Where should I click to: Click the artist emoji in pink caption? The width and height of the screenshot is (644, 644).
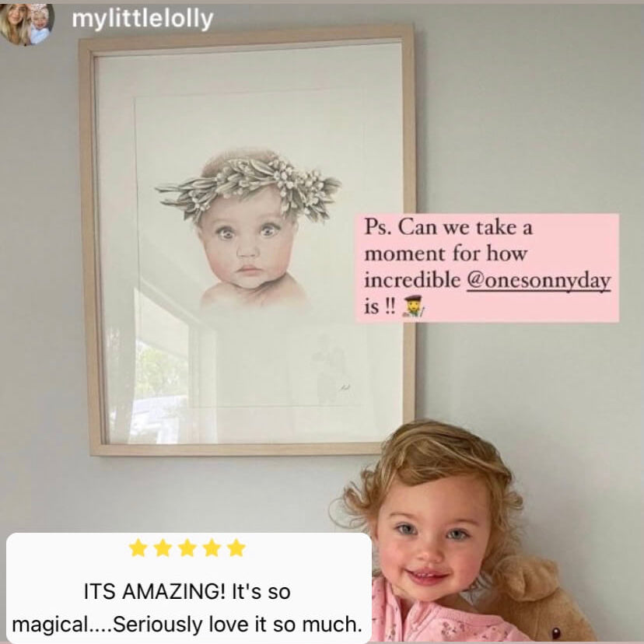pyautogui.click(x=412, y=306)
